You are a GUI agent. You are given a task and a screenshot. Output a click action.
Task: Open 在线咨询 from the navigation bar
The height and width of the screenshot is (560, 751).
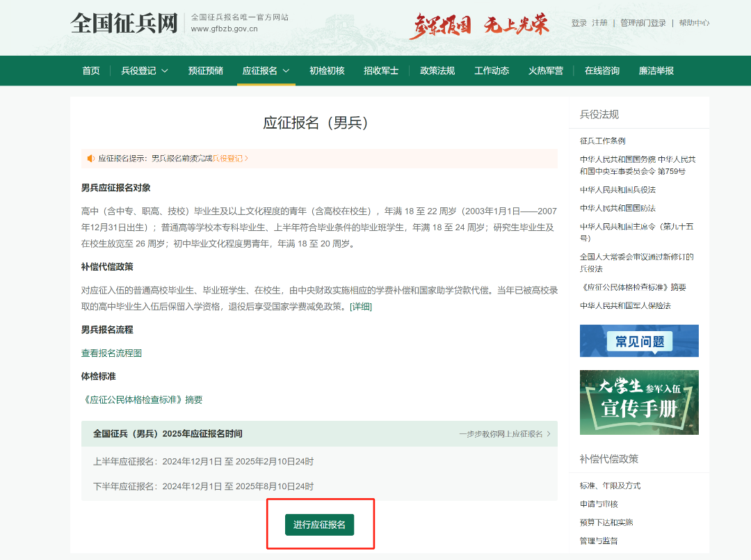[602, 70]
